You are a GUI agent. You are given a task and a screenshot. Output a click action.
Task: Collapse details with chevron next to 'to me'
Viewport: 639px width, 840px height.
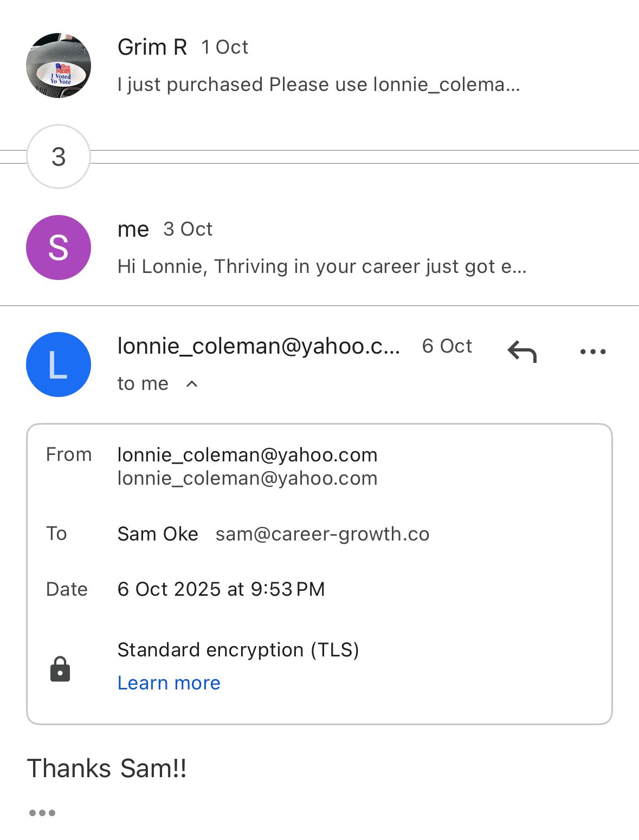pyautogui.click(x=192, y=384)
